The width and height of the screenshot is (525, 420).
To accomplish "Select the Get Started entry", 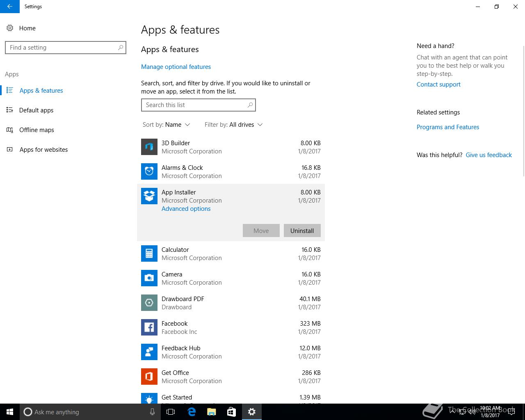I will click(x=231, y=397).
